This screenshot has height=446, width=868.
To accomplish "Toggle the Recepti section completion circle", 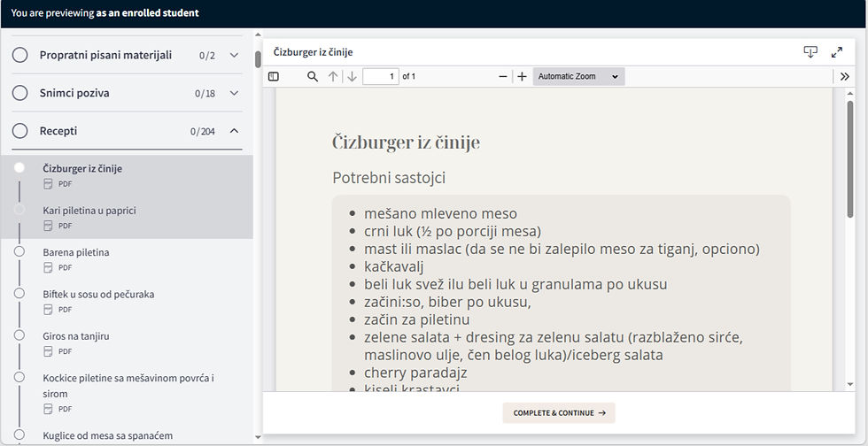I will coord(19,131).
